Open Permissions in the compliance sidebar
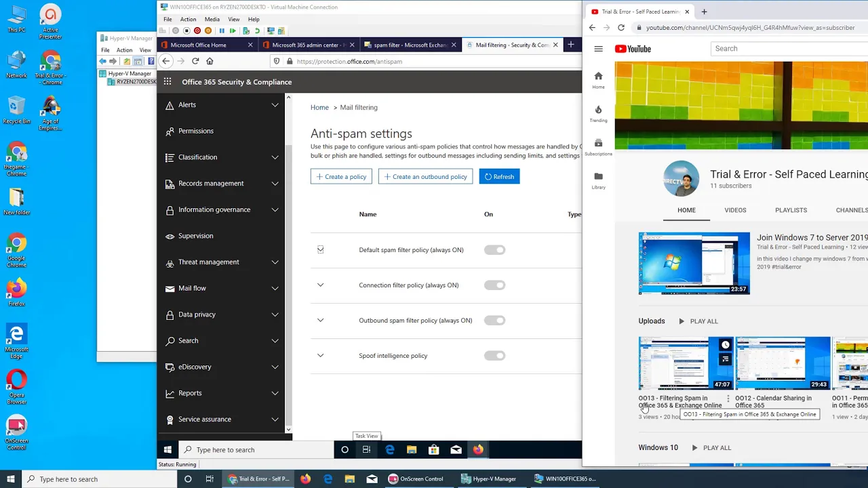The height and width of the screenshot is (488, 868). [x=196, y=131]
